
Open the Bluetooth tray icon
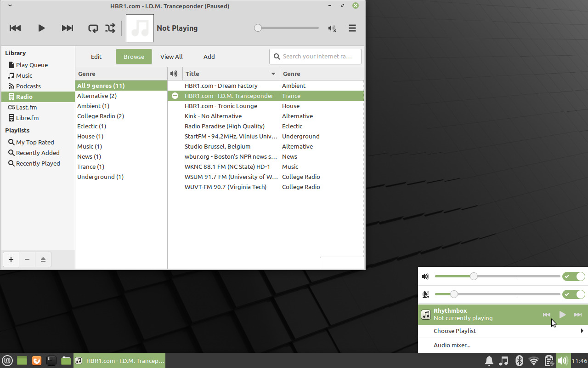tap(519, 361)
